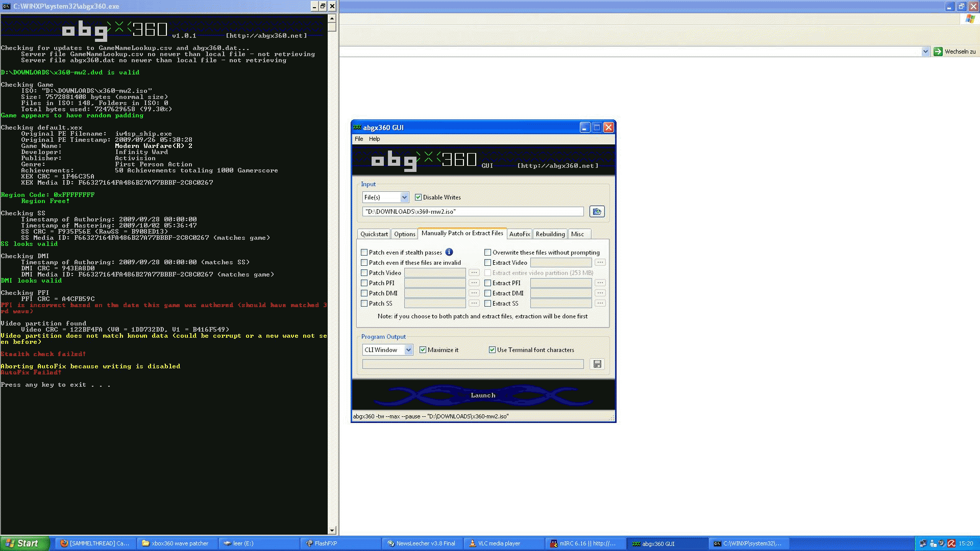The height and width of the screenshot is (551, 980).
Task: Open the SAMMELTHREAD taskbar item
Action: pyautogui.click(x=95, y=543)
